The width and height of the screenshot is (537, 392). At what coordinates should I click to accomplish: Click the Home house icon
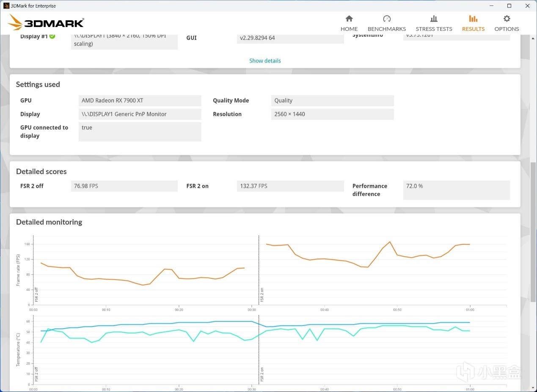point(349,19)
